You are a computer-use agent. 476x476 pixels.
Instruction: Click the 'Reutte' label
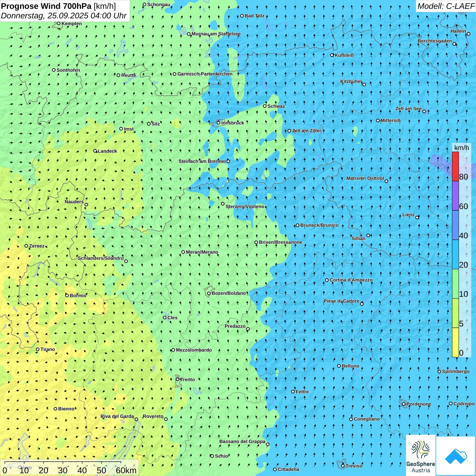[129, 75]
